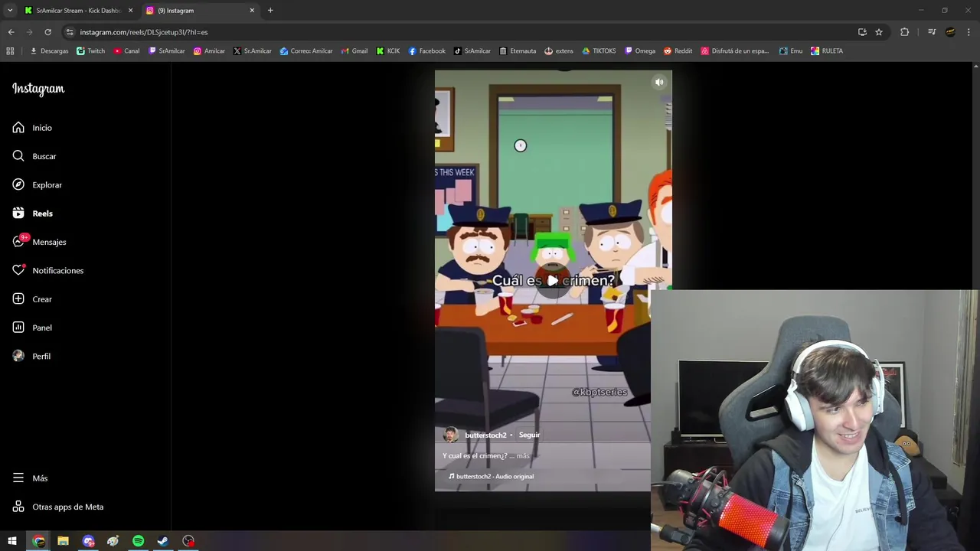Open Chrome three-dot menu

[969, 32]
